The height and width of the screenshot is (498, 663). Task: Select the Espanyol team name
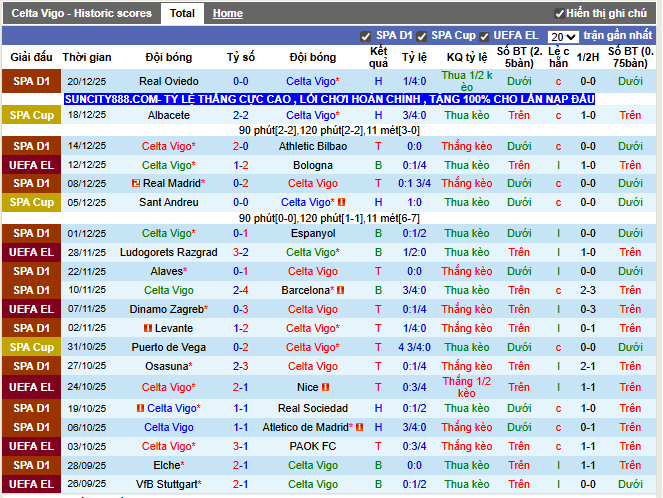(313, 233)
